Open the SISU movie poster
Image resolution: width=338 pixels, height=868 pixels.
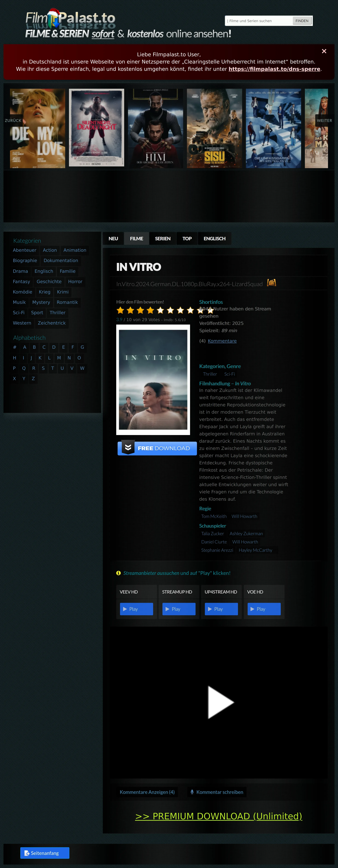point(214,128)
